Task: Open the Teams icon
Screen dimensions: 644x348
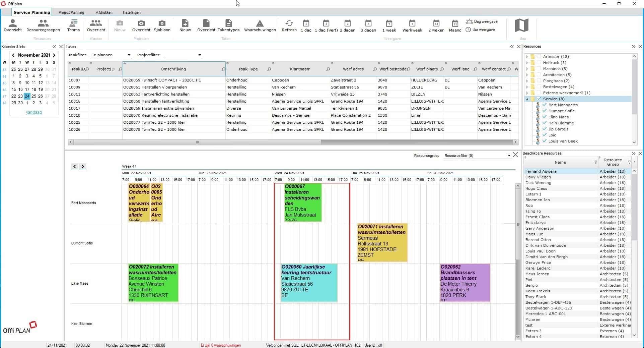Action: tap(73, 25)
